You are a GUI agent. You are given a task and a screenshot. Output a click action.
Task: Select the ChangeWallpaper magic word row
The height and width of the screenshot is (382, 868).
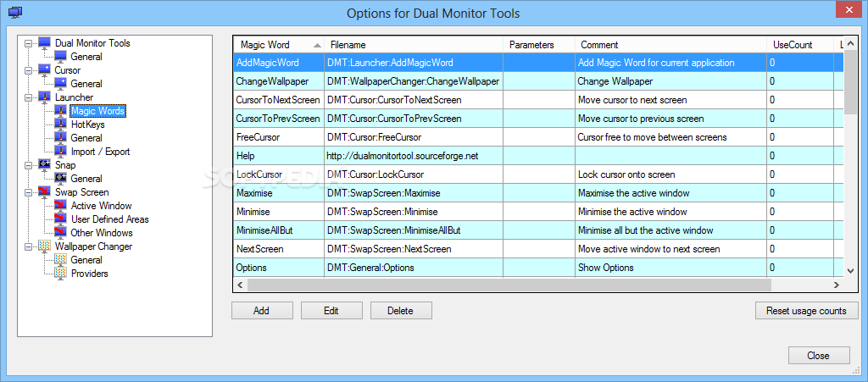[x=538, y=81]
